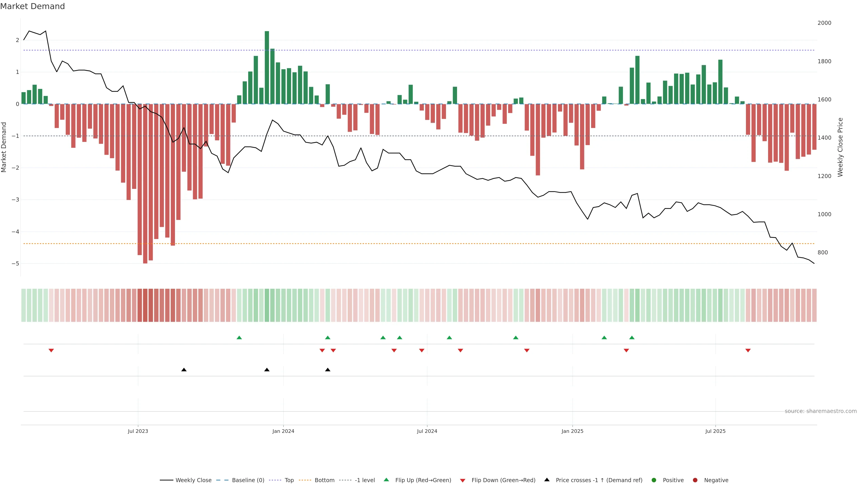Click the Market Demand chart title

click(x=32, y=6)
